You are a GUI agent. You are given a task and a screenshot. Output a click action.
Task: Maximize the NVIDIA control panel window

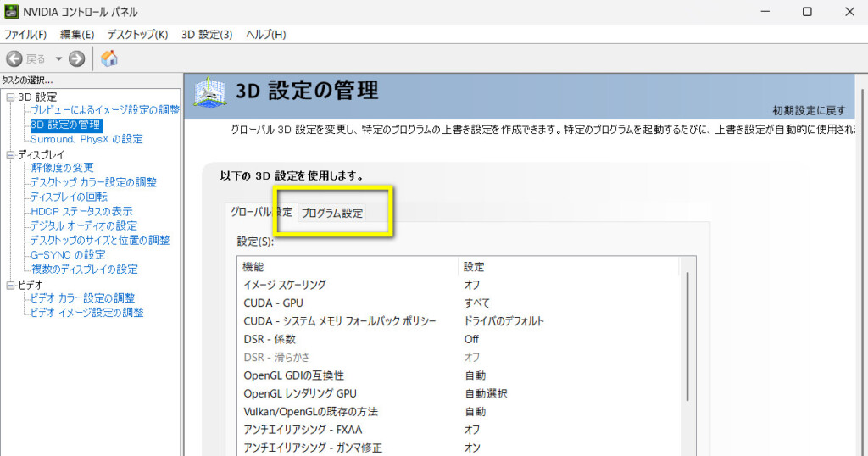[x=807, y=12]
